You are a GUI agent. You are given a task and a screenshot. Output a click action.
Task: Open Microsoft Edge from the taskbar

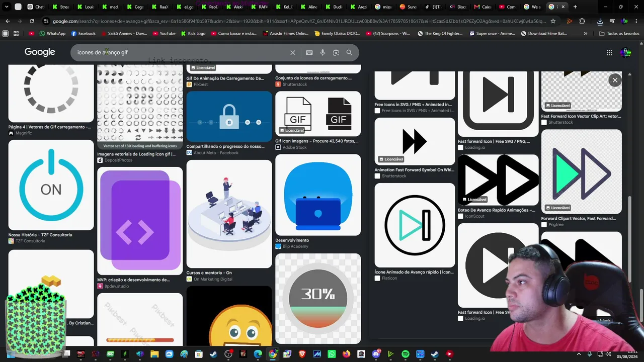258,354
